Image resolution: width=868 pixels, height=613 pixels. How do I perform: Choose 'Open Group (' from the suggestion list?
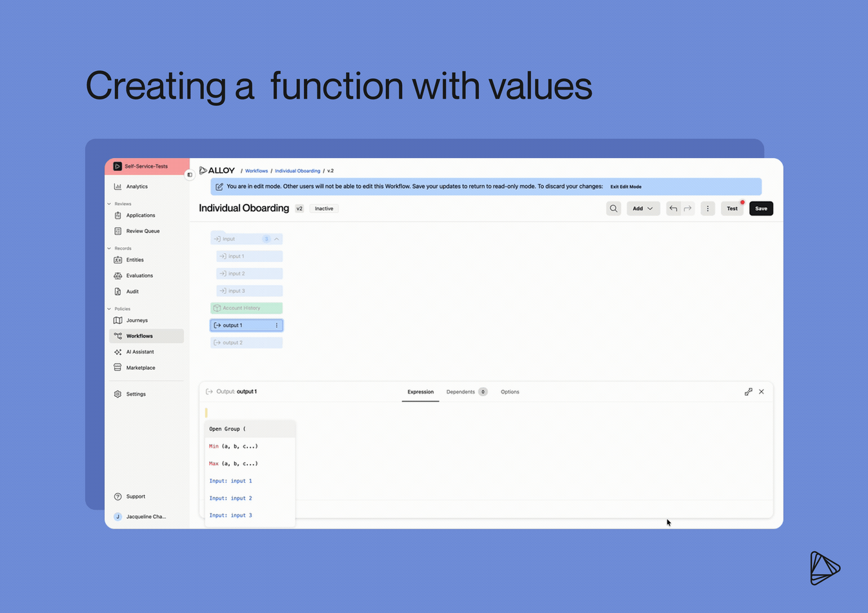250,429
